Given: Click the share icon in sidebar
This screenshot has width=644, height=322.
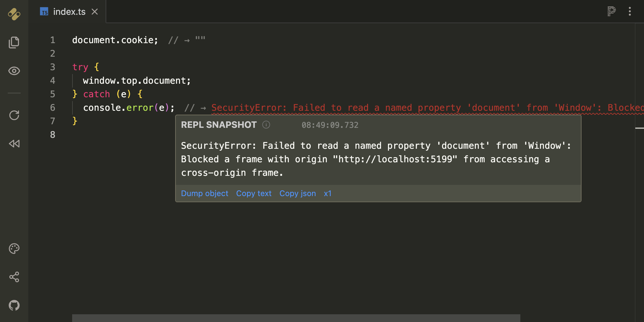Looking at the screenshot, I should point(14,277).
